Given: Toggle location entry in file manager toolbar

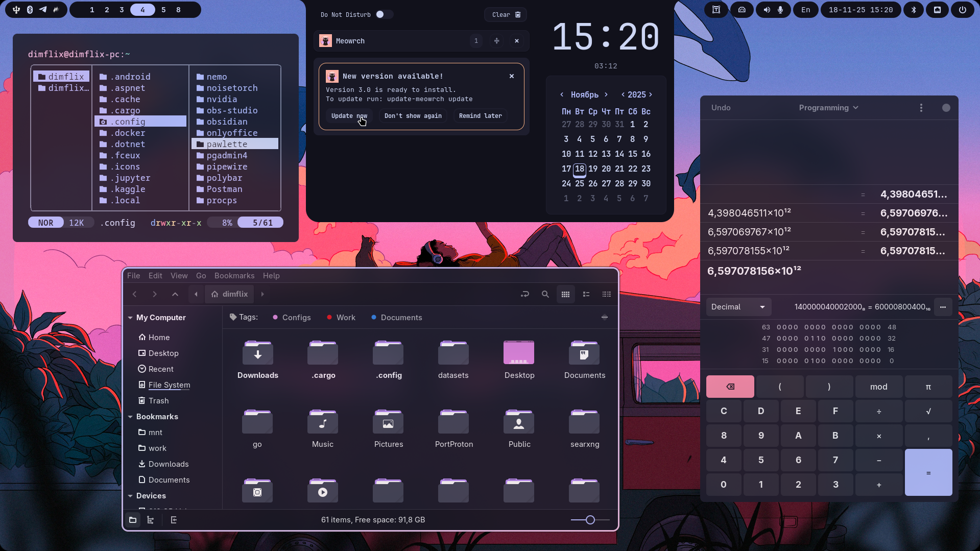Looking at the screenshot, I should point(524,294).
